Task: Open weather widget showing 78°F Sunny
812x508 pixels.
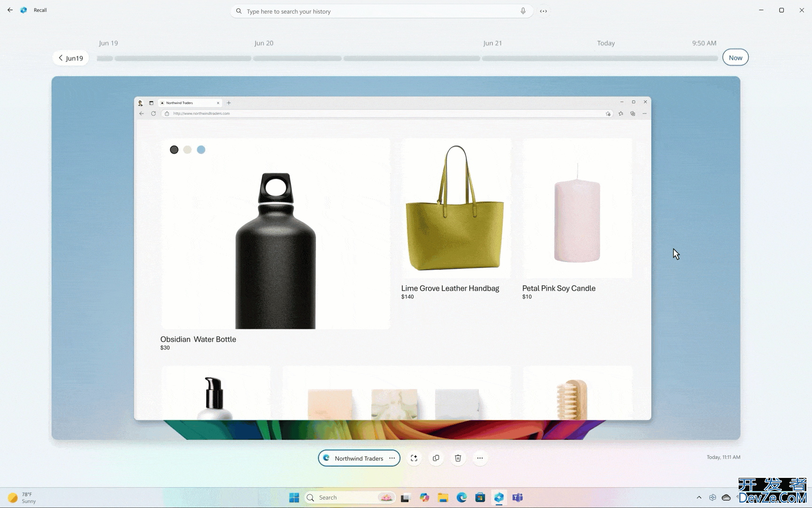Action: 22,498
